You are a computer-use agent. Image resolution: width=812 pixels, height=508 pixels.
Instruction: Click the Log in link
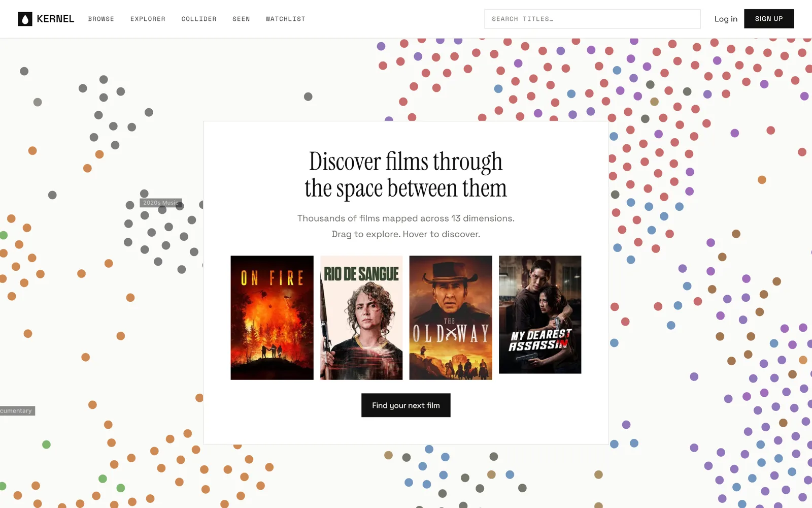coord(726,19)
